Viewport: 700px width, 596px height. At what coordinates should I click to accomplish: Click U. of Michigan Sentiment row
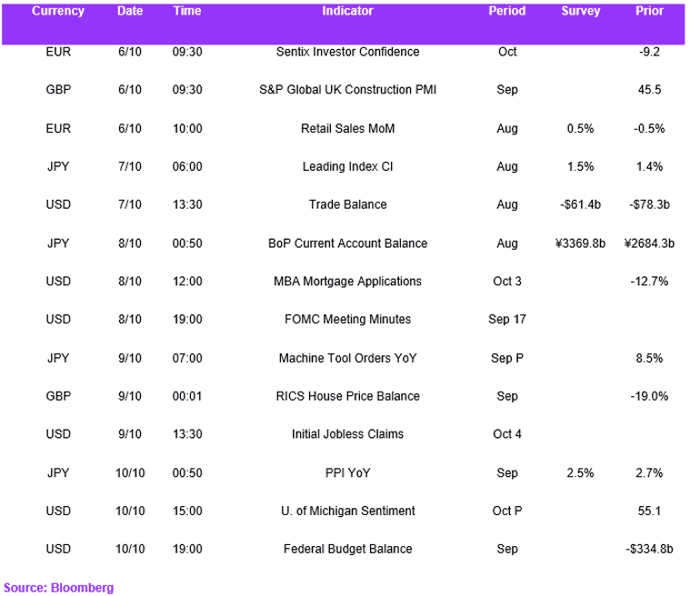pos(343,511)
